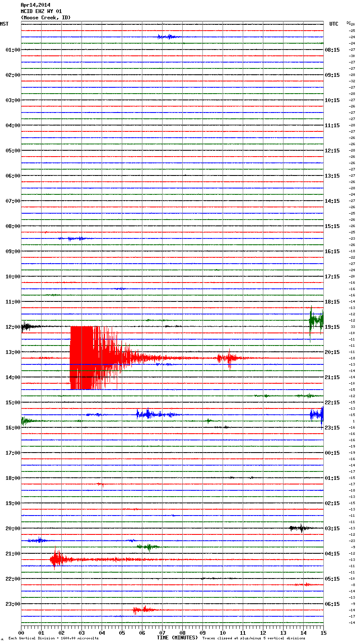Select the red event on the 21:15 MST trace

57,559
